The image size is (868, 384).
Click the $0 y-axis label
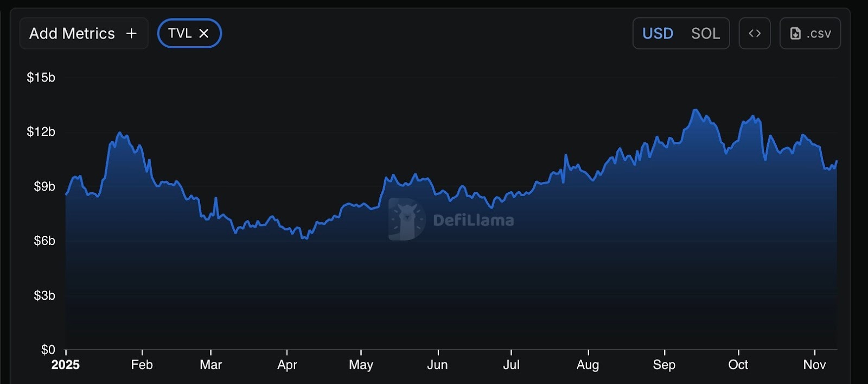pyautogui.click(x=48, y=350)
